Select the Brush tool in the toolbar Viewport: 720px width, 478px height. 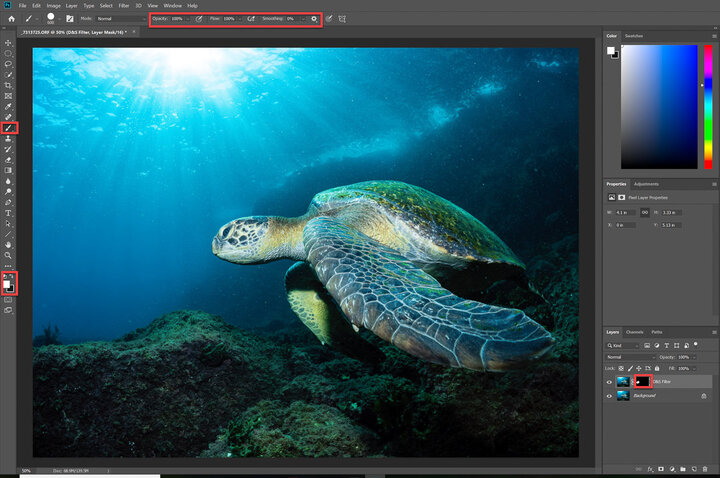(9, 128)
